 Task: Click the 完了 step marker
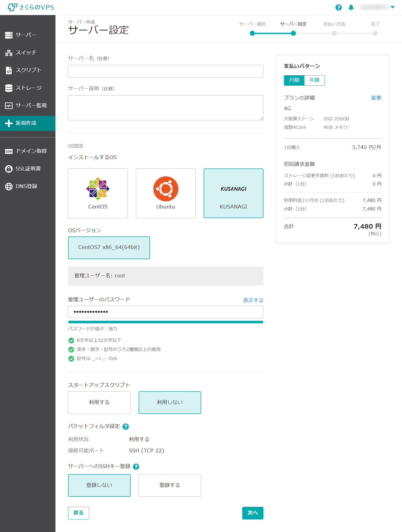tap(375, 33)
